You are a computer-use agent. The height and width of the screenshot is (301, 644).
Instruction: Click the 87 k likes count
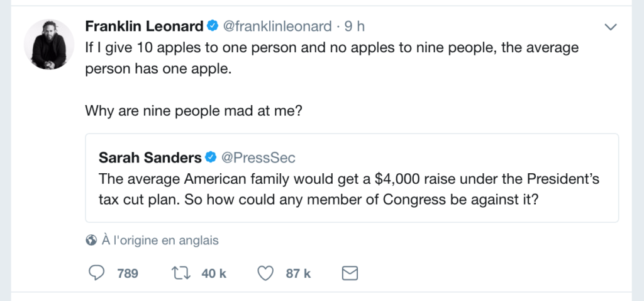(x=299, y=273)
